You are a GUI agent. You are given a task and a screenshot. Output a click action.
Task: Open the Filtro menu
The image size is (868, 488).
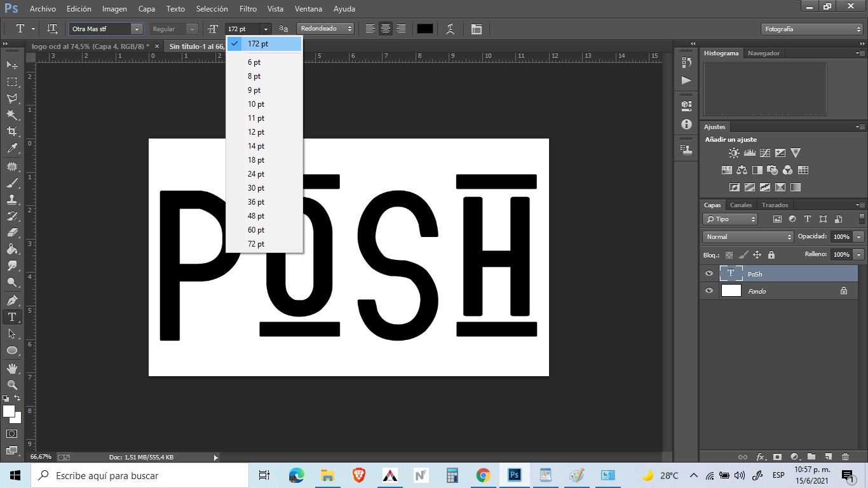click(x=248, y=9)
